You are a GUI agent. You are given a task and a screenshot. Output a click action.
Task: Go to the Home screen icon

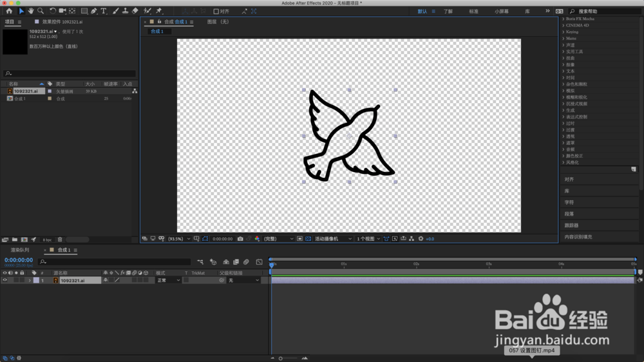(x=9, y=11)
